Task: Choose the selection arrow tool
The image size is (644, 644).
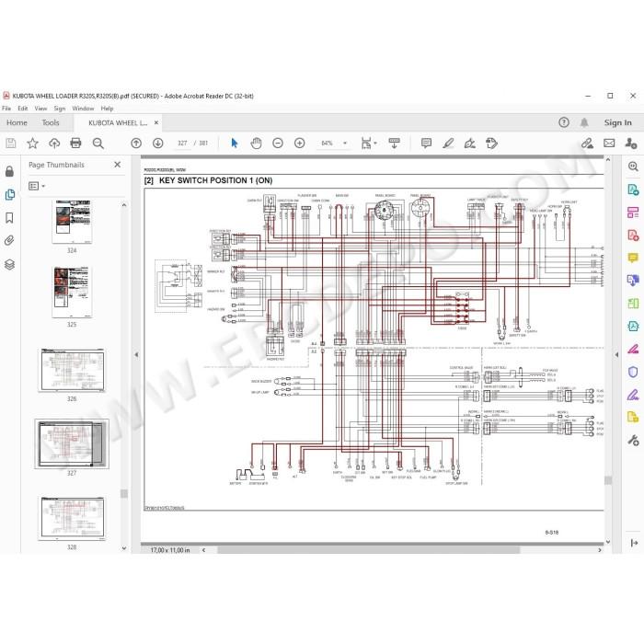Action: coord(235,144)
